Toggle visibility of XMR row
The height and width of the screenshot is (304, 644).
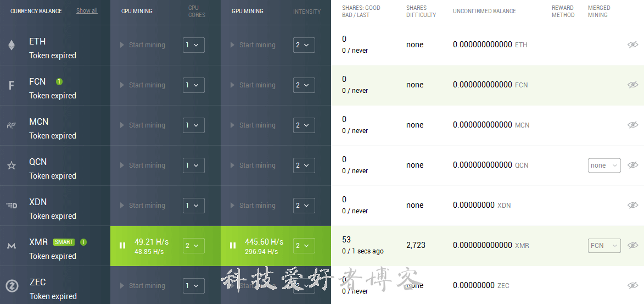click(633, 245)
